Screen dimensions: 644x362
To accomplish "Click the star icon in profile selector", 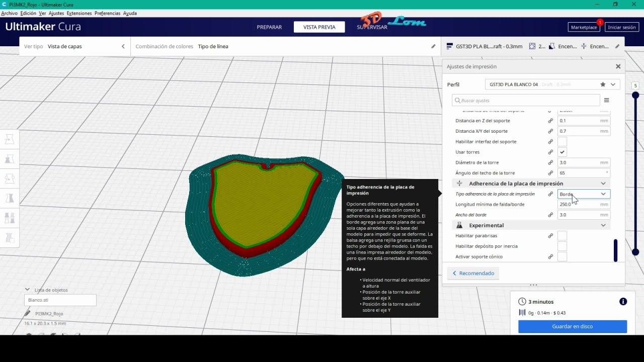I will pos(603,84).
